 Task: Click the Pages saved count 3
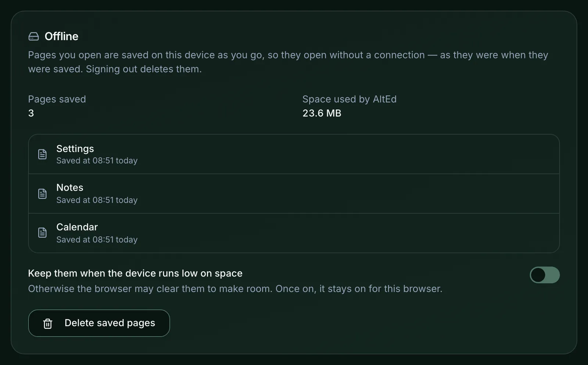click(31, 113)
